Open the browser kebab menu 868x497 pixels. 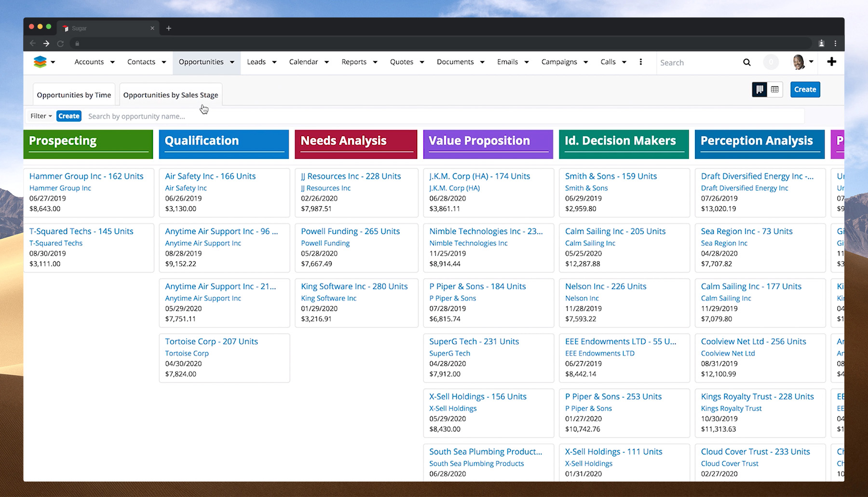click(835, 43)
